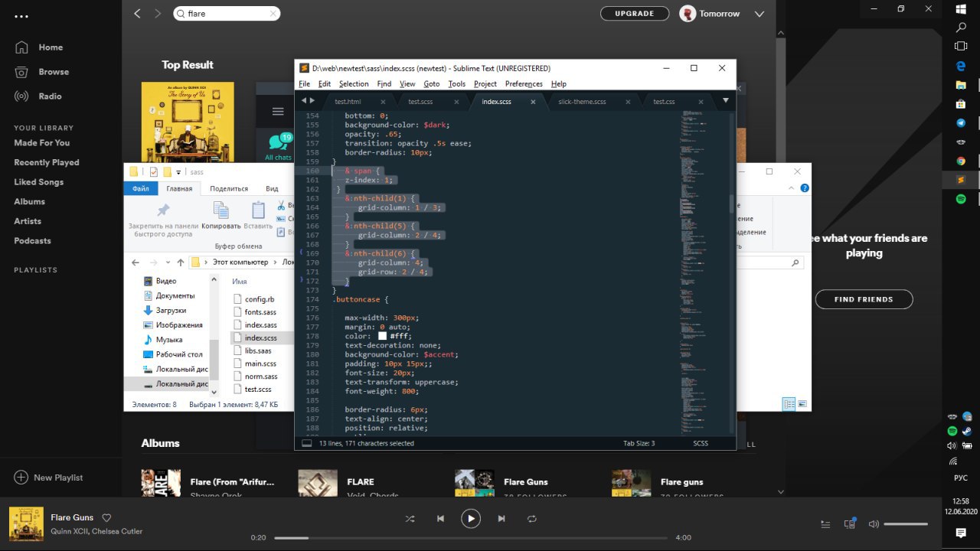Open quick access toolbar dropdown in Explorer
Viewport: 980px width, 551px height.
pyautogui.click(x=178, y=172)
